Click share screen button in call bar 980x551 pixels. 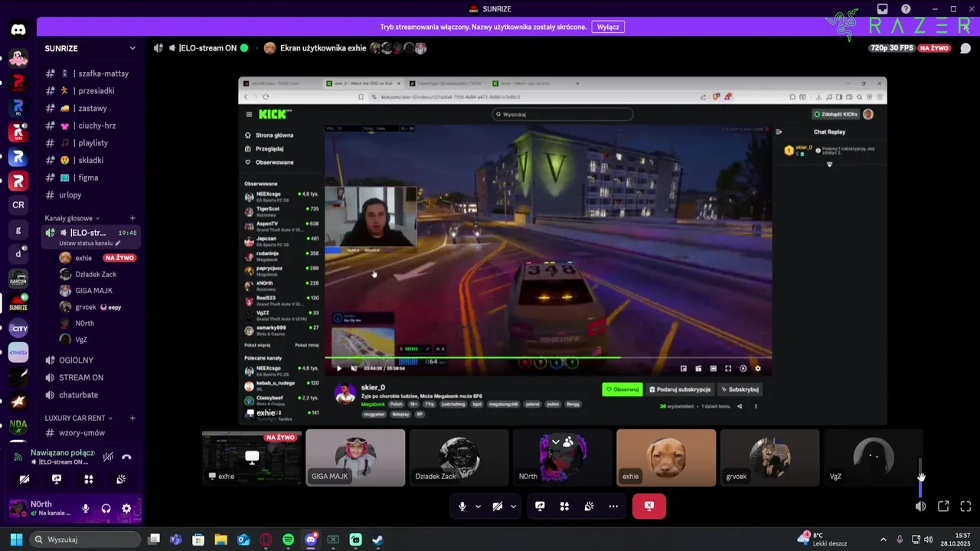tap(540, 506)
